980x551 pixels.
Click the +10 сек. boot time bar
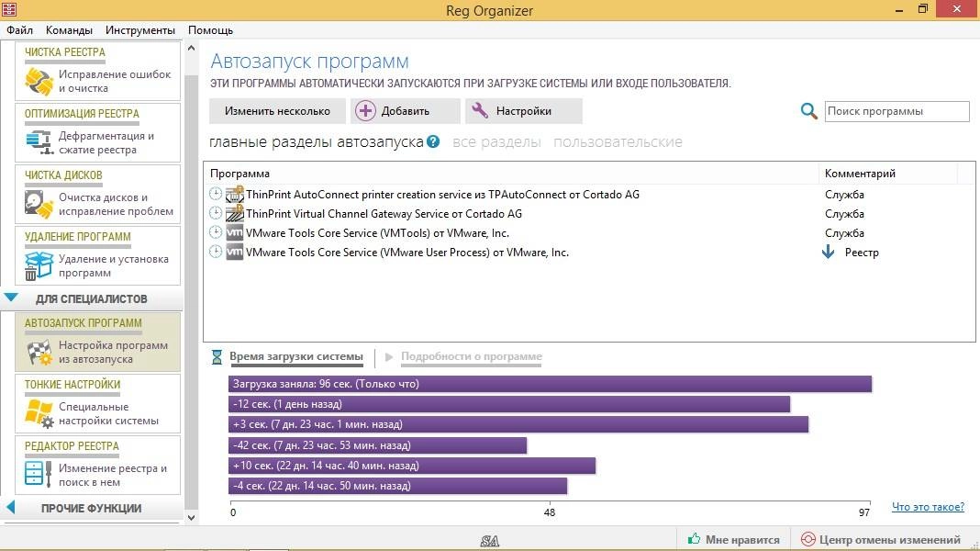pyautogui.click(x=412, y=466)
